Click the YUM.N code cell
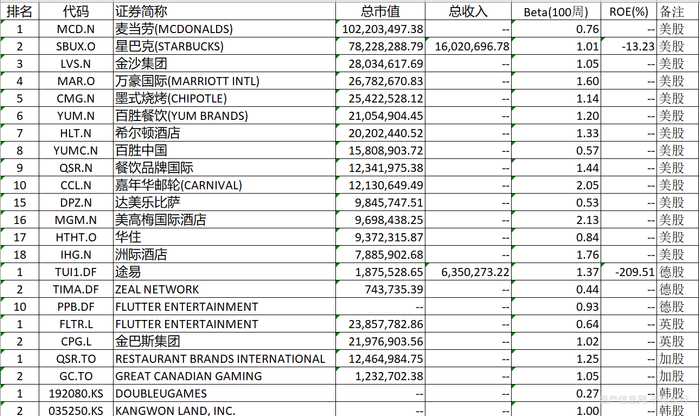The height and width of the screenshot is (416, 700). pyautogui.click(x=76, y=116)
